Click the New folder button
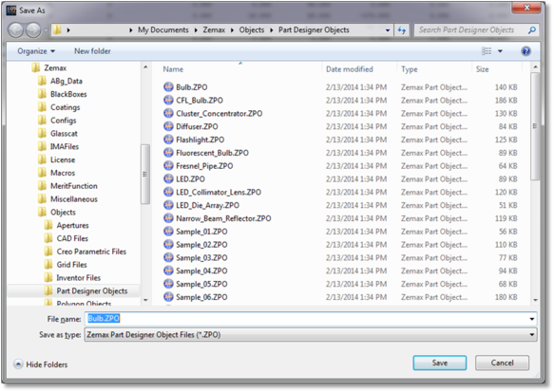 (x=92, y=51)
